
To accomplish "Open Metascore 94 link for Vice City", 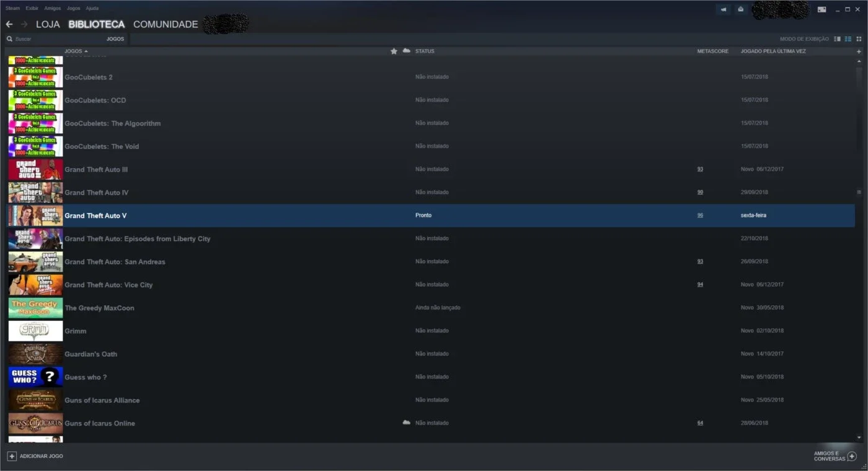I will 700,284.
